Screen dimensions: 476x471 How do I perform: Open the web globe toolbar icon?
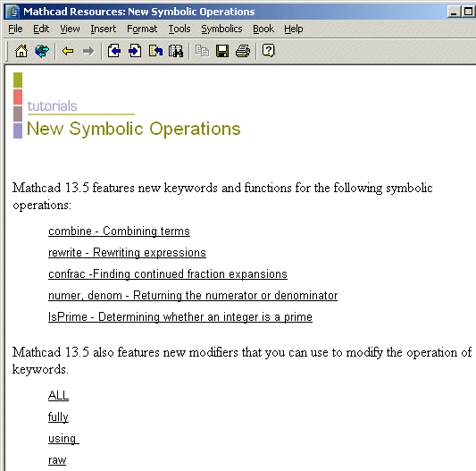coord(42,51)
